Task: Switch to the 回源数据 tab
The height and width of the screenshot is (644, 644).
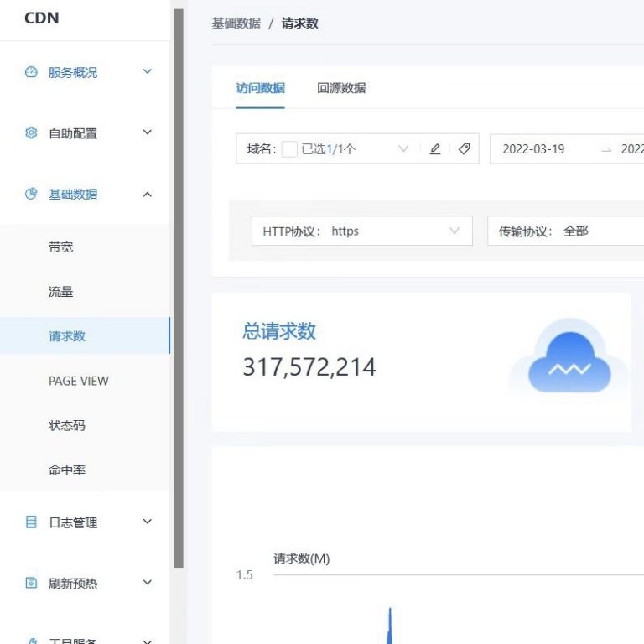Action: tap(341, 88)
